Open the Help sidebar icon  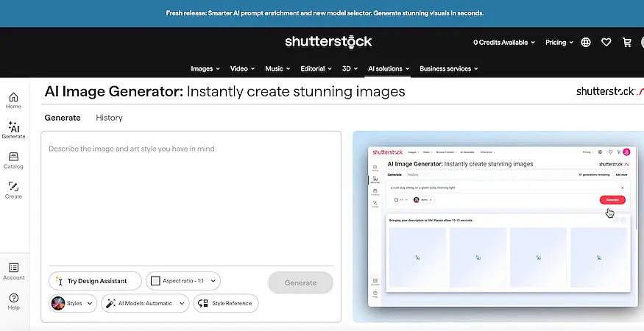click(x=13, y=302)
